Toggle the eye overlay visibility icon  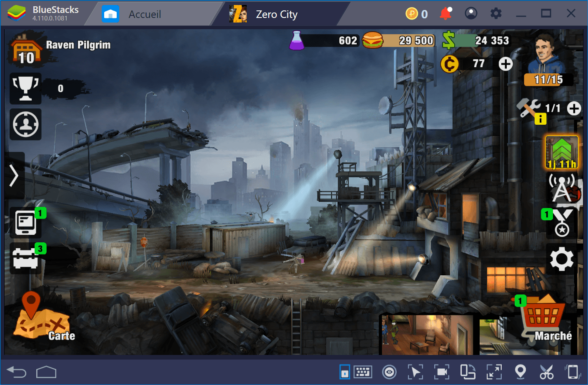[389, 372]
